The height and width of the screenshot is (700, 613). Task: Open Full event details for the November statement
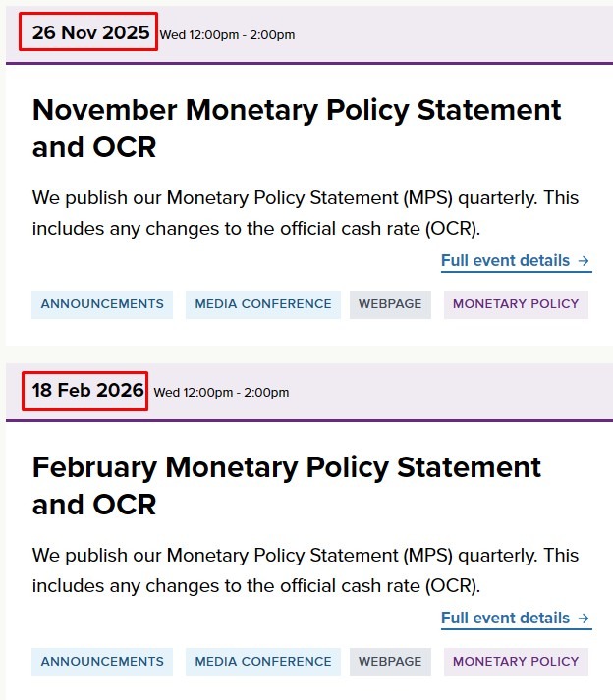click(505, 261)
